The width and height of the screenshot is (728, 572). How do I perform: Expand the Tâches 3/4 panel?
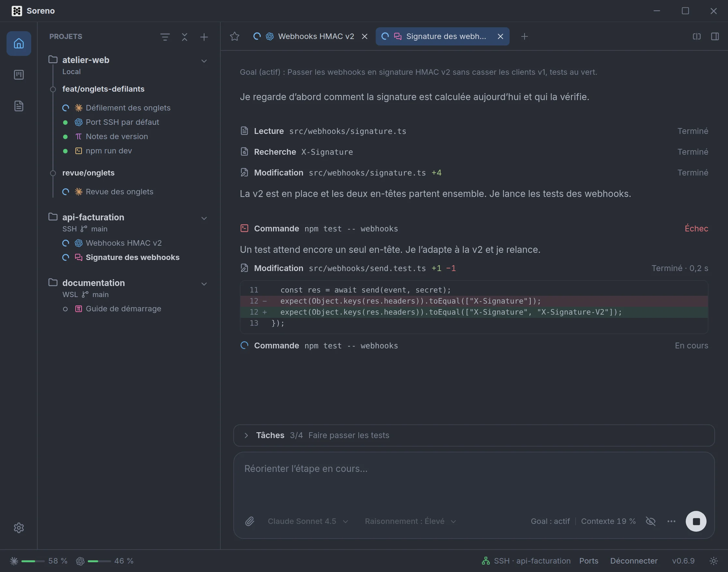point(474,435)
